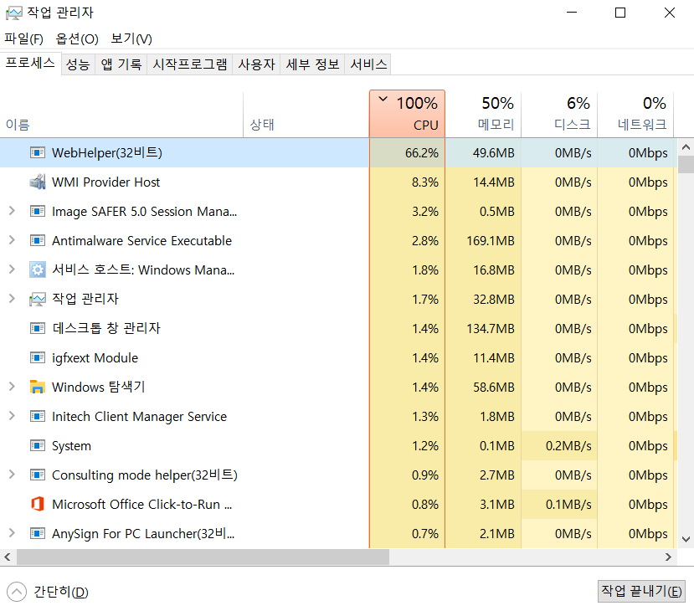Click the Microsoft Office Click-to-Run icon
This screenshot has width=694, height=616.
point(38,504)
